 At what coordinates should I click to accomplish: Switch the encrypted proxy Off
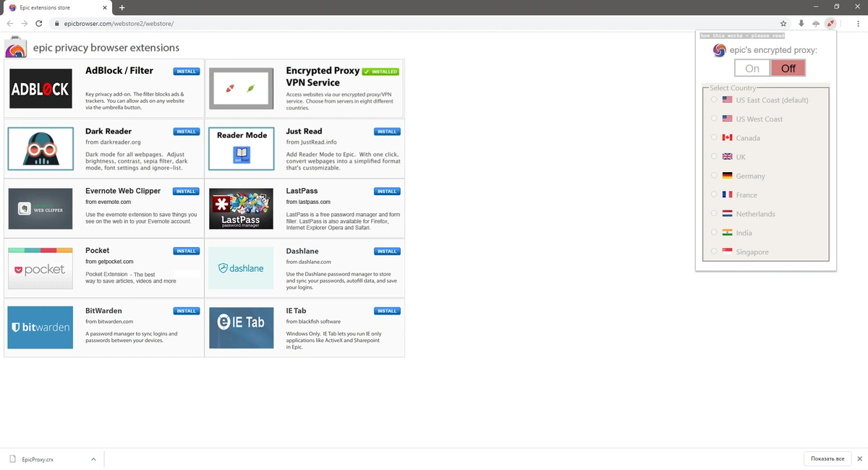(788, 68)
